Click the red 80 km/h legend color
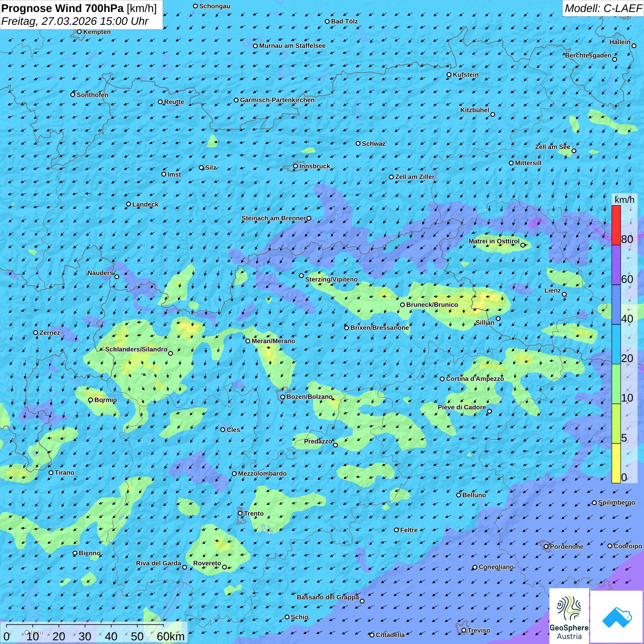This screenshot has width=644, height=644. point(616,225)
